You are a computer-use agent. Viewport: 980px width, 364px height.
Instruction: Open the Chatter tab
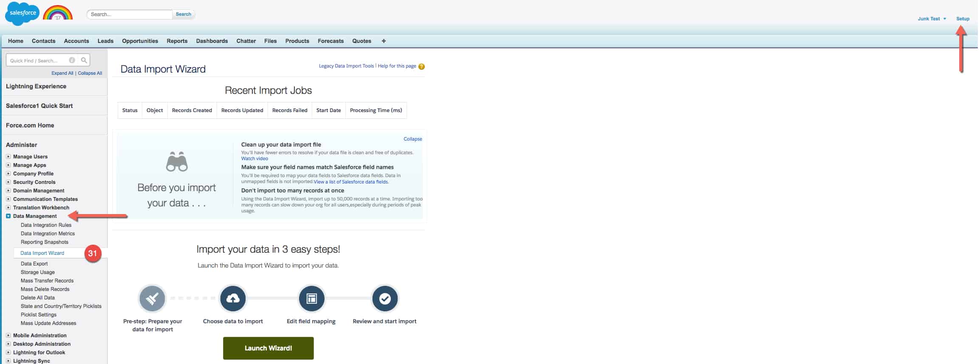[246, 41]
